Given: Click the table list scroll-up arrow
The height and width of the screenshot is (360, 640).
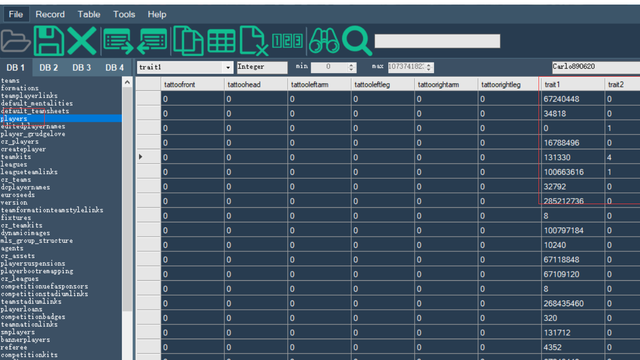Looking at the screenshot, I should click(x=127, y=82).
